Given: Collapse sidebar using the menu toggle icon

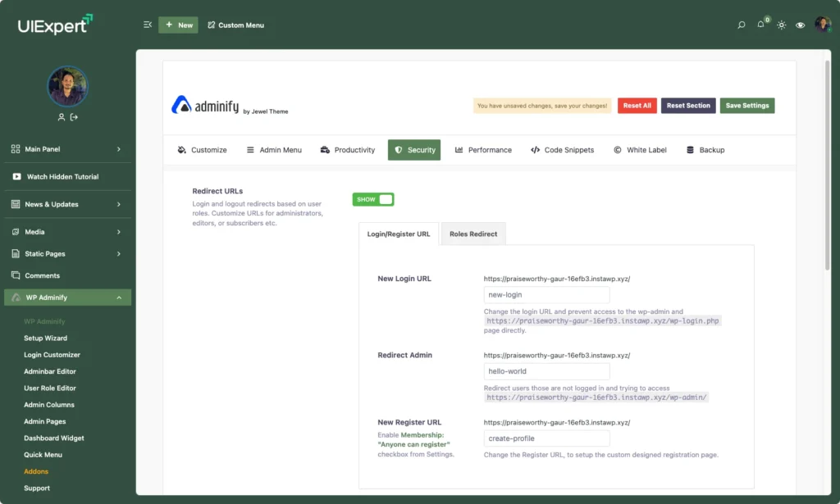Looking at the screenshot, I should (x=148, y=25).
